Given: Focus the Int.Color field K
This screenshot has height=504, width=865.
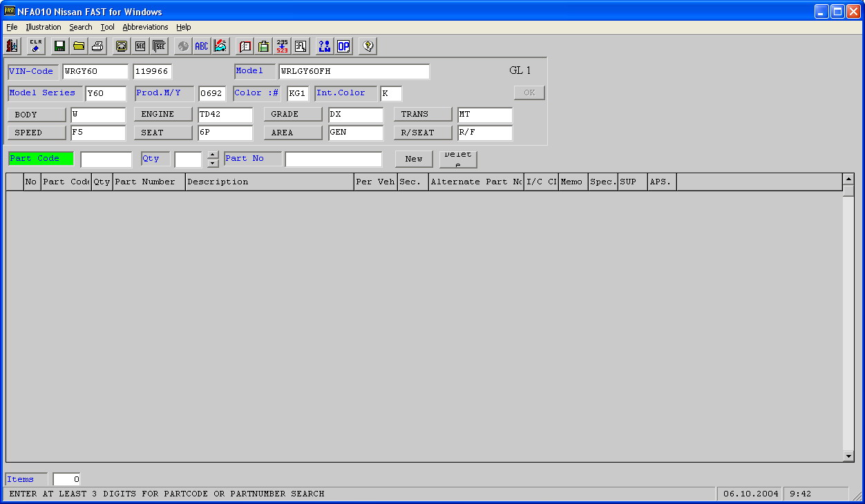Looking at the screenshot, I should click(391, 94).
